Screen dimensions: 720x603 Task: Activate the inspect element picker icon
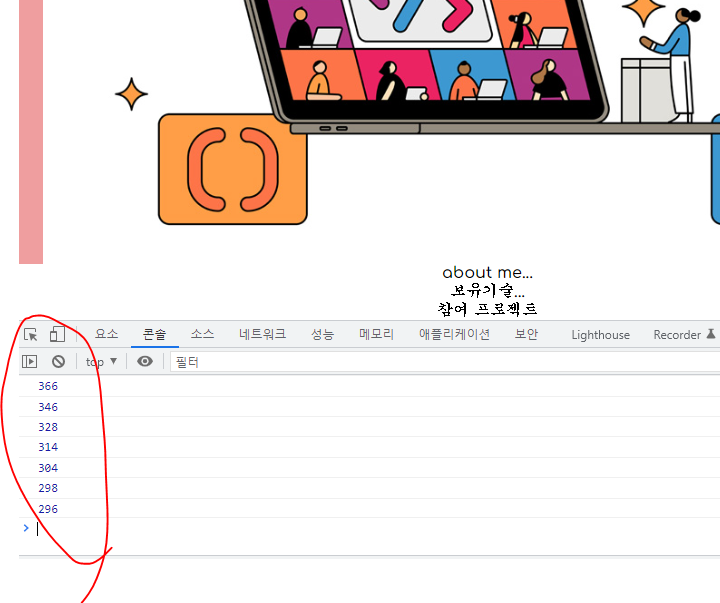click(x=31, y=334)
